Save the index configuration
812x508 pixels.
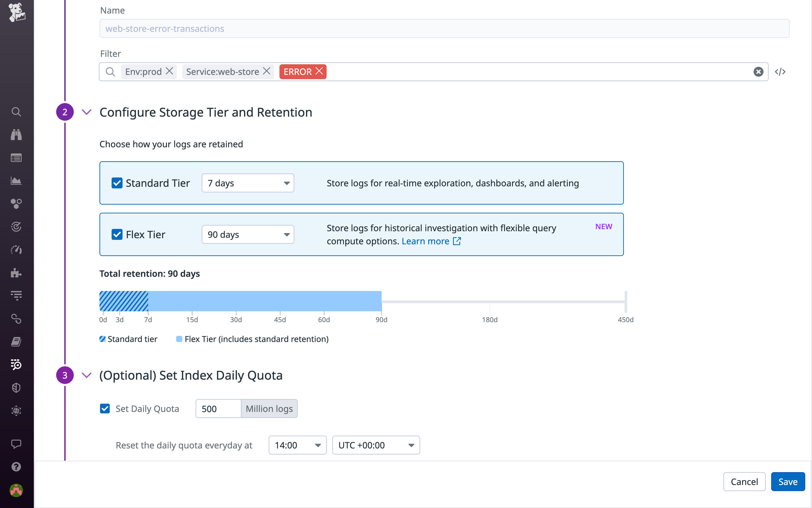point(788,481)
